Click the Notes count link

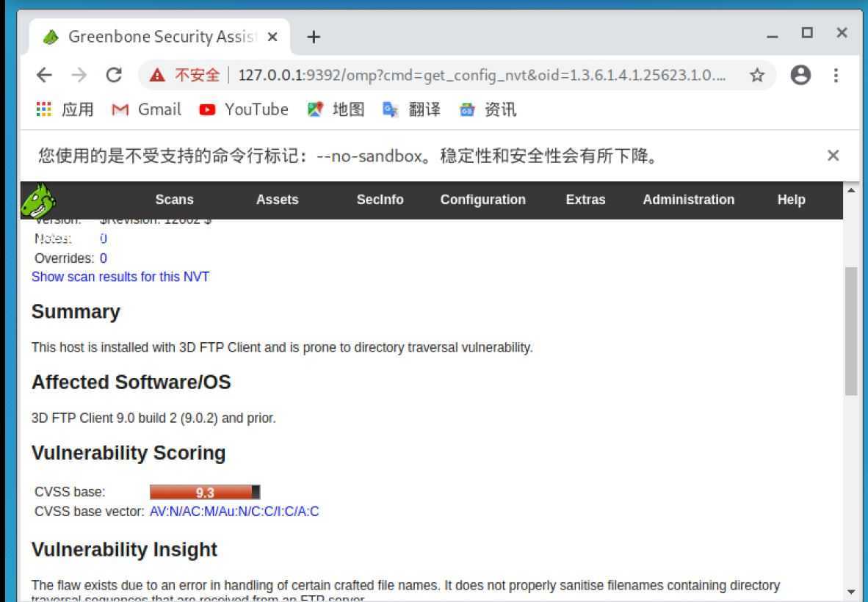click(x=103, y=239)
